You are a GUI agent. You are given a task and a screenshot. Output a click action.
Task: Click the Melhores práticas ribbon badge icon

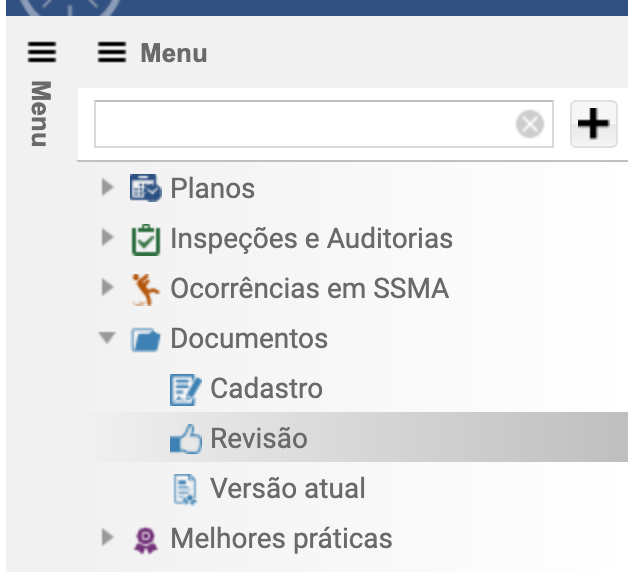click(x=146, y=540)
